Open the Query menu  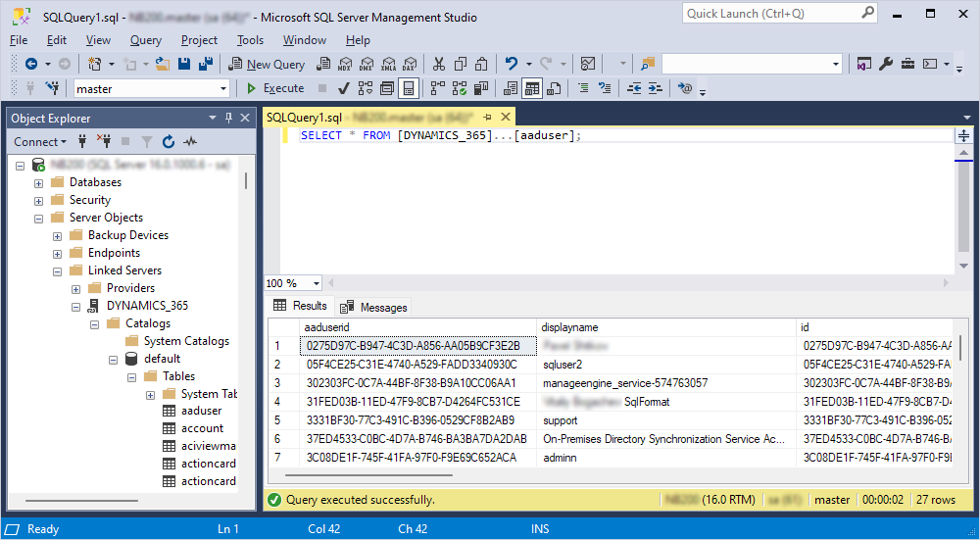(146, 40)
